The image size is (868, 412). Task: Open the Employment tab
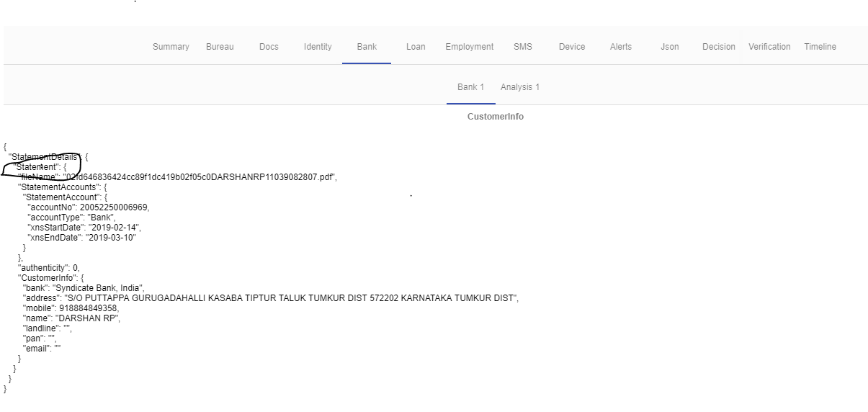click(470, 47)
